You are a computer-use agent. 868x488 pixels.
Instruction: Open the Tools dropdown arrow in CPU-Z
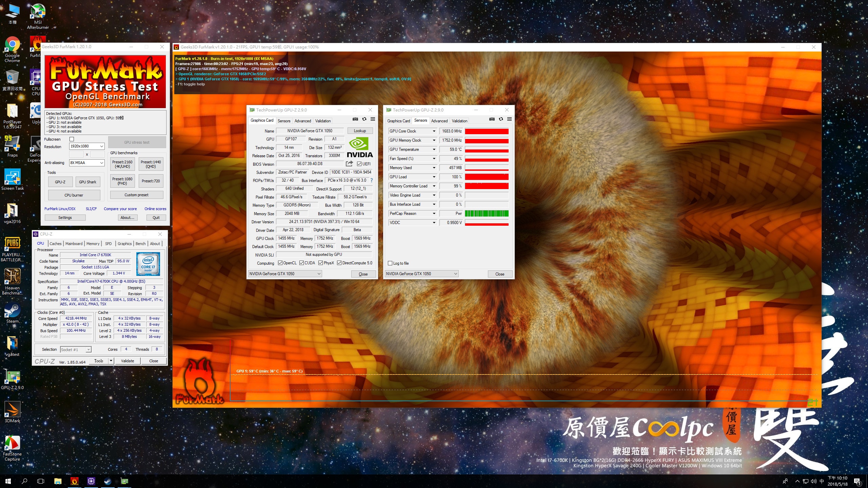pyautogui.click(x=111, y=361)
